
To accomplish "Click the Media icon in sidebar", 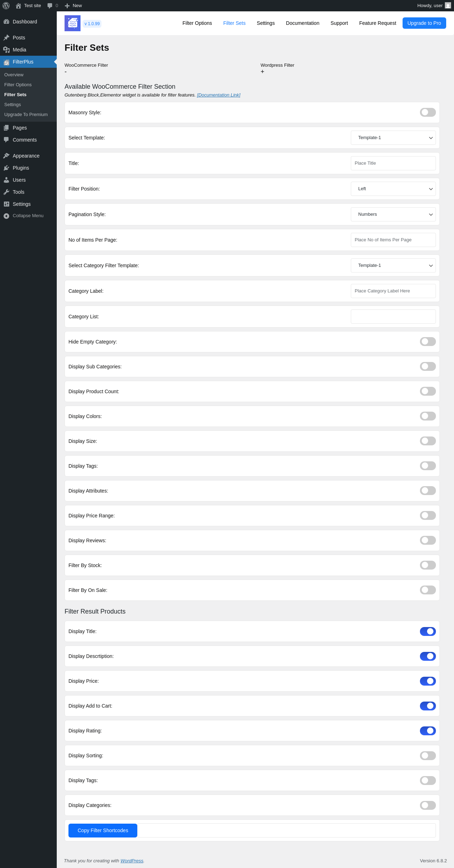I will (x=6, y=50).
